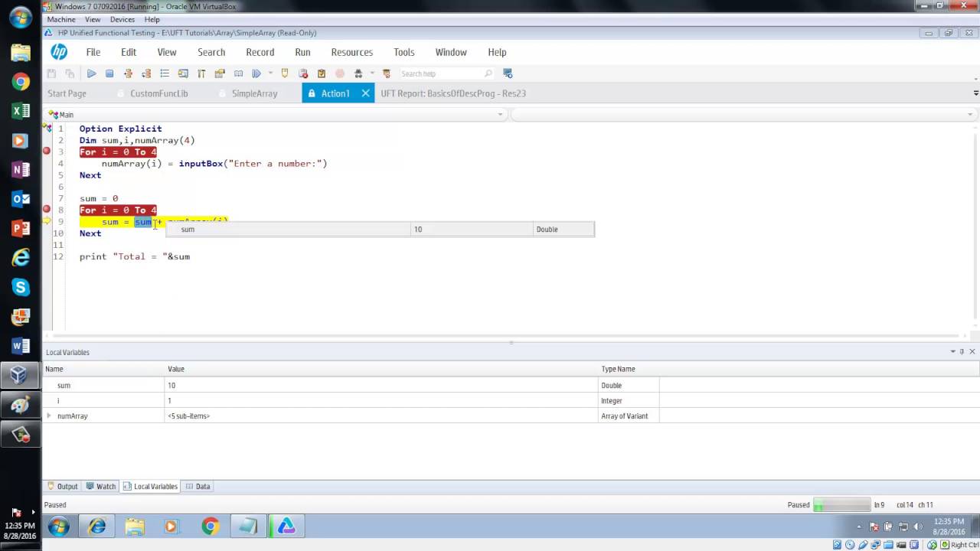Switch to the CustomFuncLib tab
The height and width of the screenshot is (551, 980).
tap(158, 93)
